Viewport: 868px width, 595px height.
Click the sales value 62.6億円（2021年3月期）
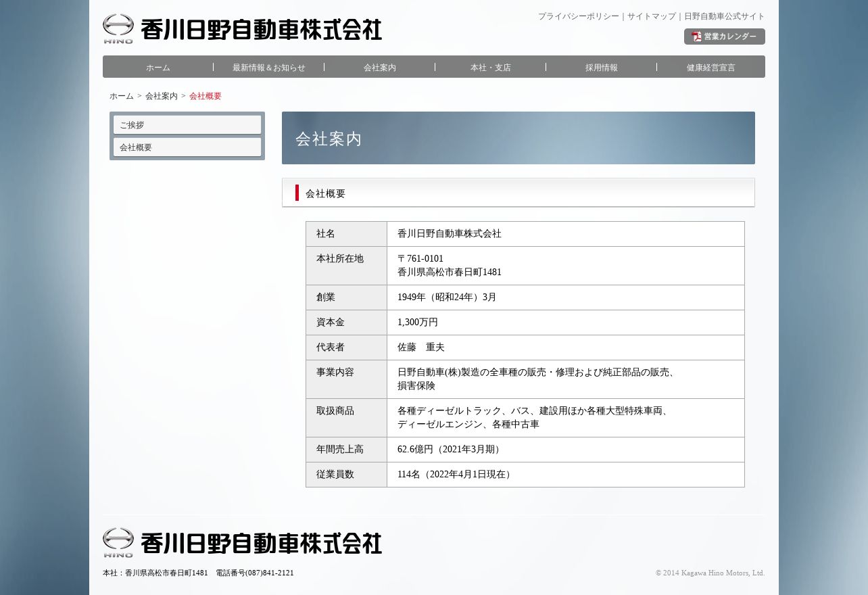452,450
